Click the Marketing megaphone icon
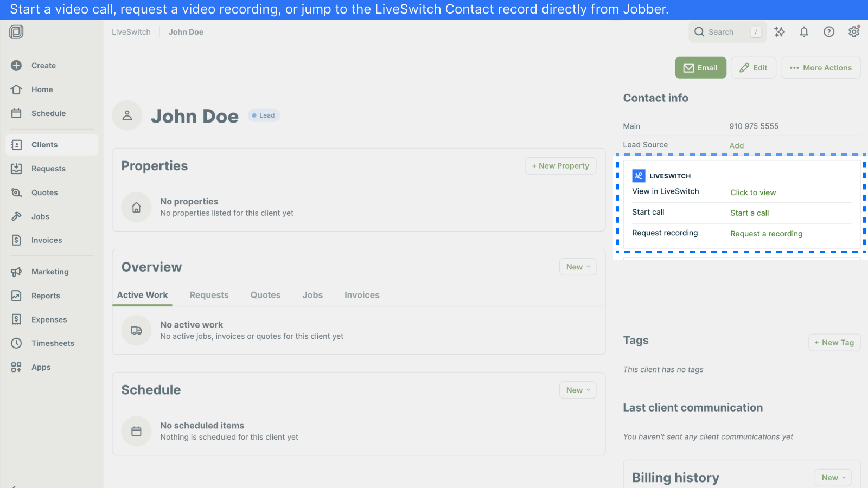Viewport: 868px width, 488px height. click(x=16, y=272)
